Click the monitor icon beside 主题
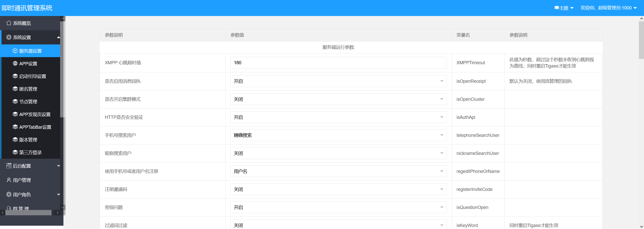This screenshot has width=644, height=229. (556, 8)
